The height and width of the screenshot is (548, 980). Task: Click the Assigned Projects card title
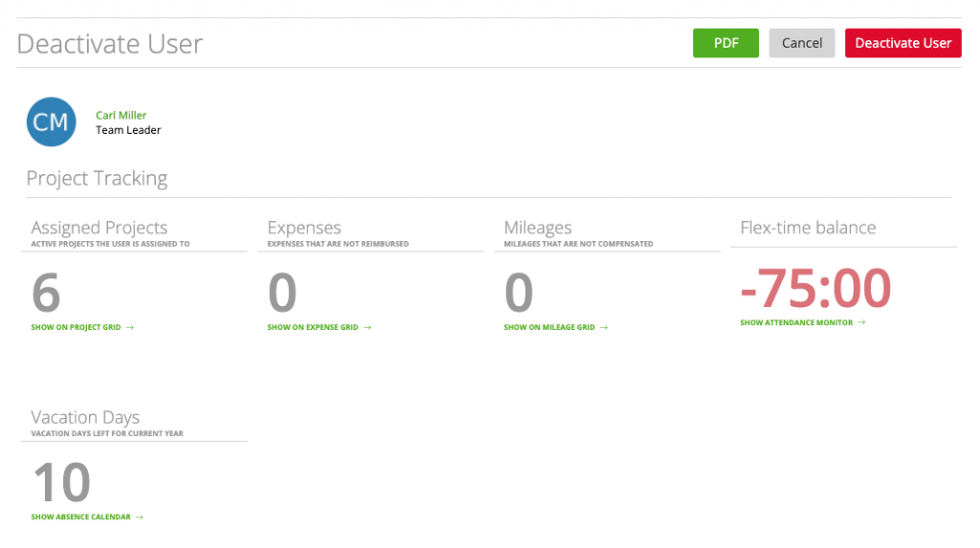[100, 228]
